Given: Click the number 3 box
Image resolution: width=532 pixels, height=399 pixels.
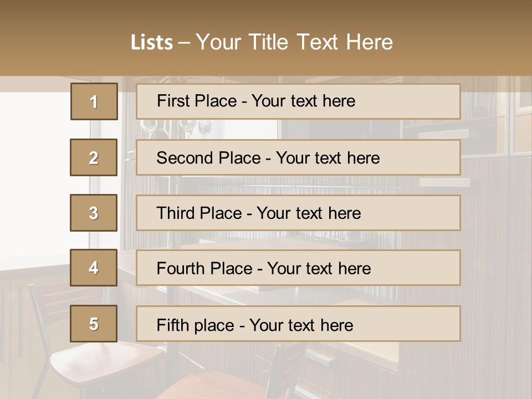Looking at the screenshot, I should [94, 213].
